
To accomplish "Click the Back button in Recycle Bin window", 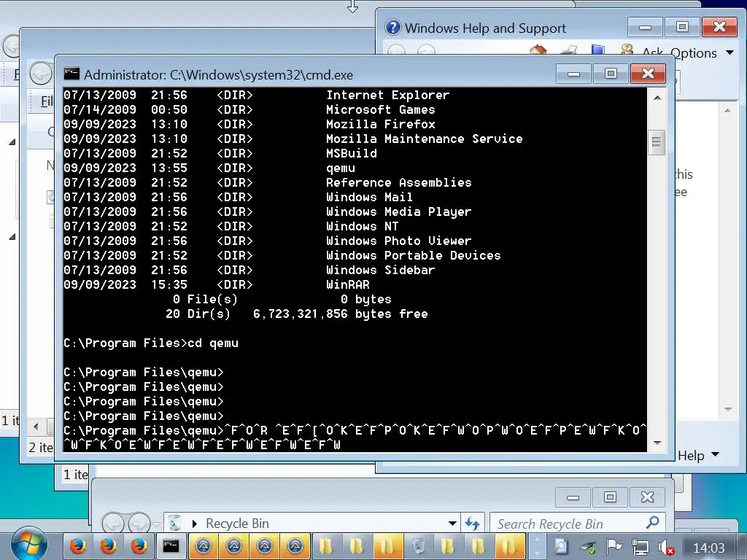I will (113, 524).
